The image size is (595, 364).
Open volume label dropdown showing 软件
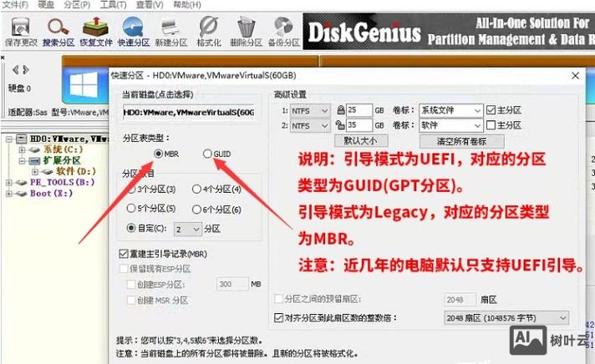pos(450,125)
